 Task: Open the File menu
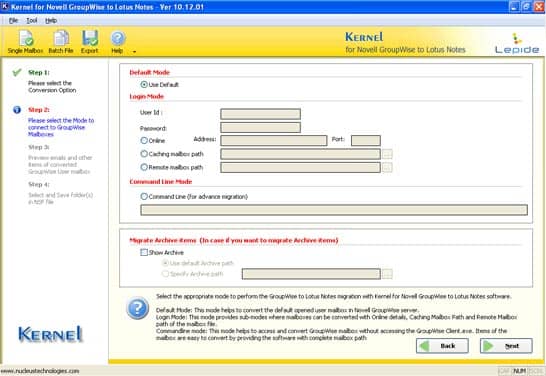(13, 21)
